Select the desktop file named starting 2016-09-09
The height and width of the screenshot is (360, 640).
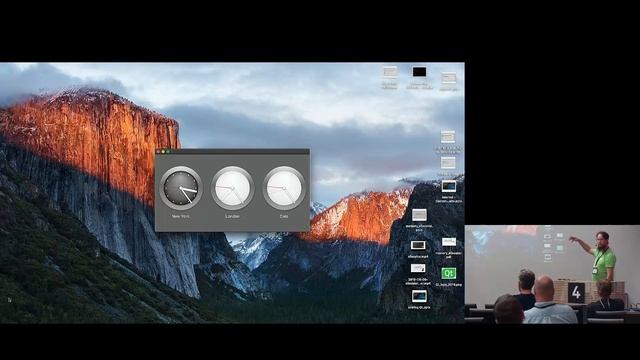418,269
